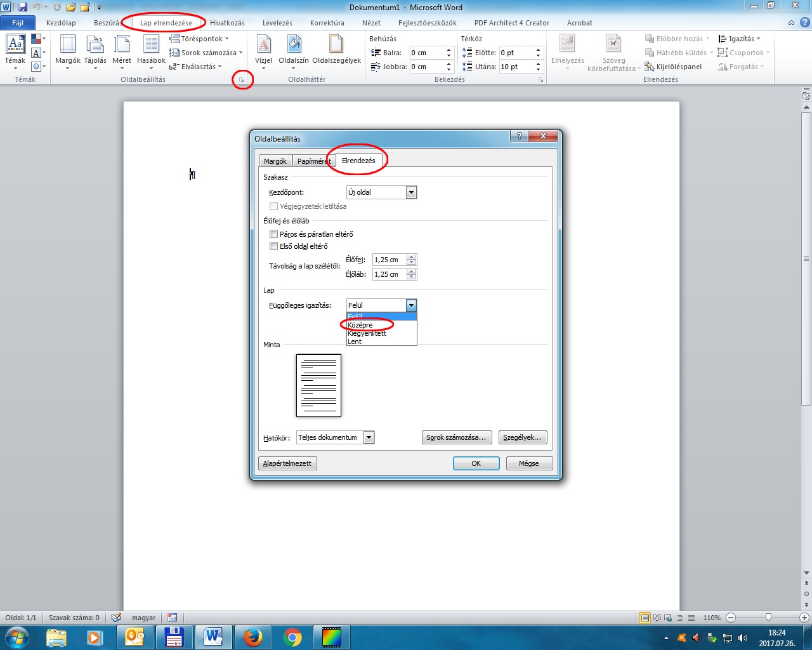Screen dimensions: 812x650
Task: Click the Alapértelmezett button
Action: (x=287, y=463)
